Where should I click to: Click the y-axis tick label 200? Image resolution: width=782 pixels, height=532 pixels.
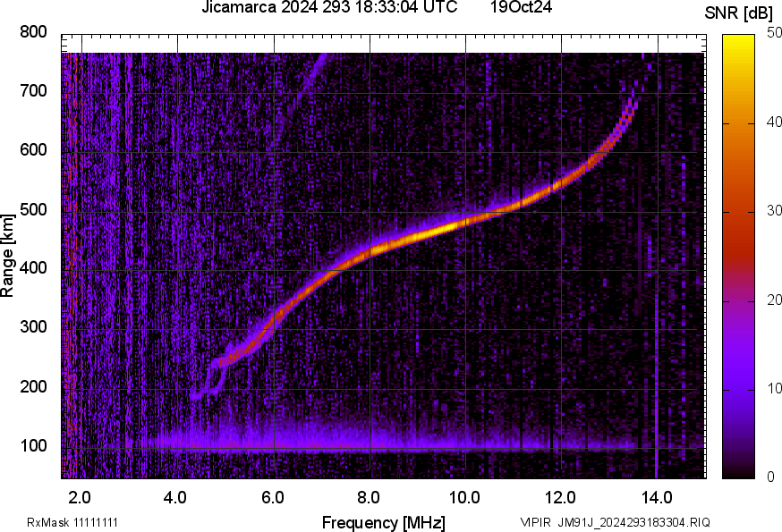tap(33, 387)
